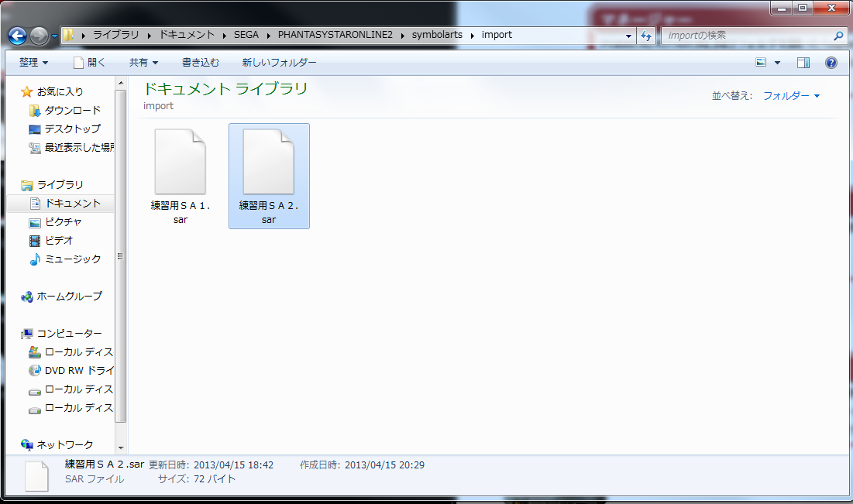Click お気に入り in the navigation pane
853x504 pixels.
[60, 91]
